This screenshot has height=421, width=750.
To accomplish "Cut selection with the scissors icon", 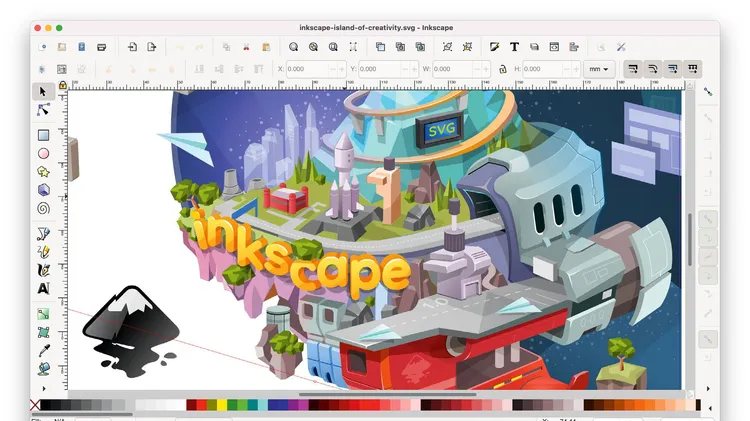I will click(246, 47).
